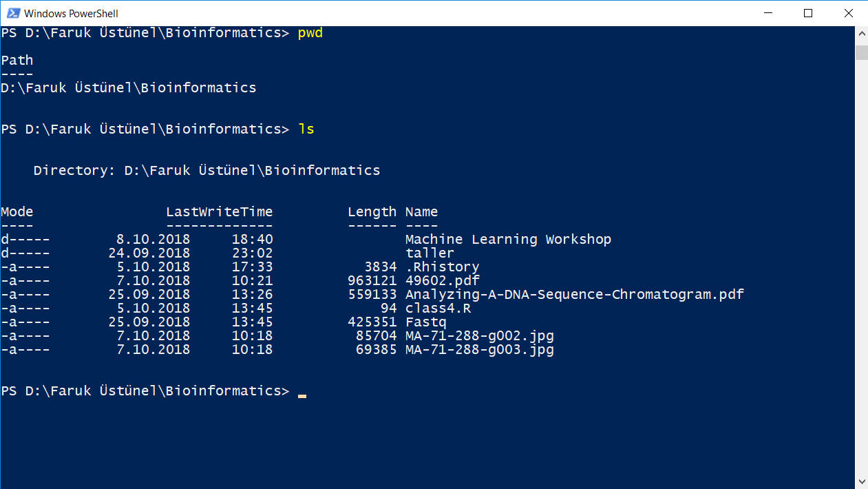Click the yellow ls command text
Viewport: 868px width, 489px height.
click(x=306, y=129)
